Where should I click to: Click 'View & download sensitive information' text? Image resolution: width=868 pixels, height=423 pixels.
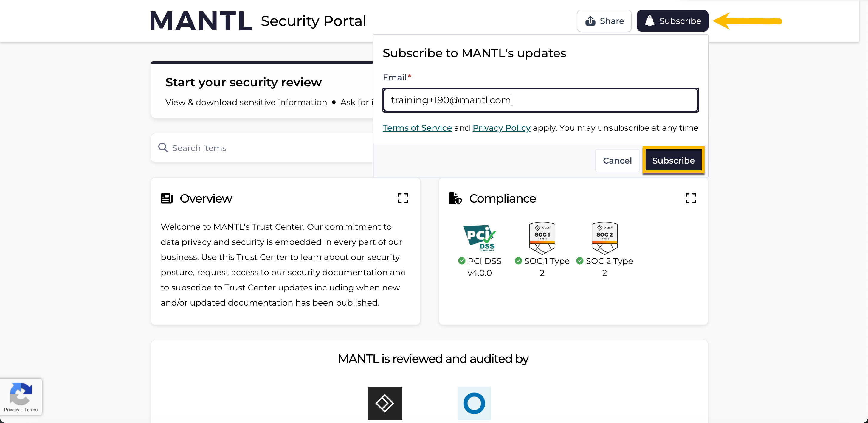pyautogui.click(x=246, y=102)
